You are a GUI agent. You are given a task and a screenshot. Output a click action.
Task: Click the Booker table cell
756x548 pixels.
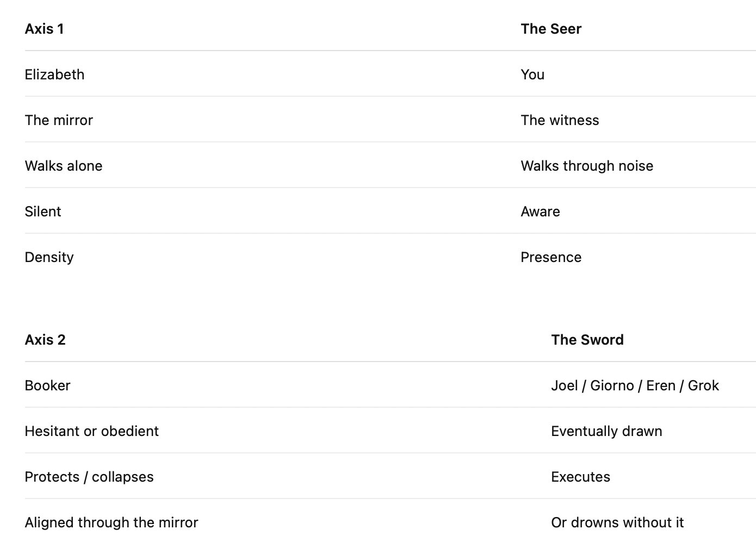point(47,385)
